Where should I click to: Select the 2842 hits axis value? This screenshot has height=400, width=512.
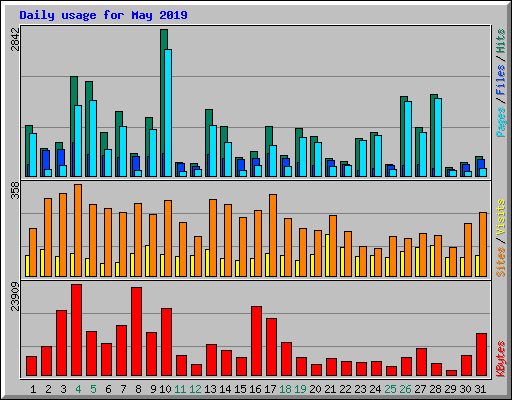pyautogui.click(x=15, y=39)
